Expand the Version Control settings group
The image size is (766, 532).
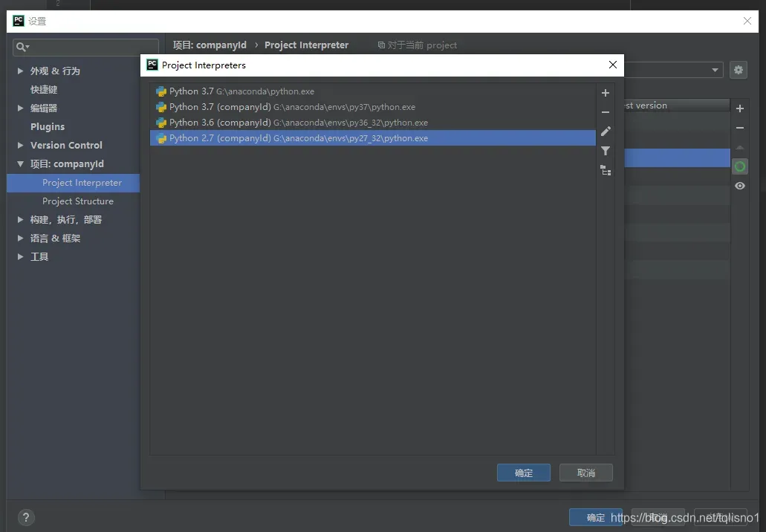[20, 145]
